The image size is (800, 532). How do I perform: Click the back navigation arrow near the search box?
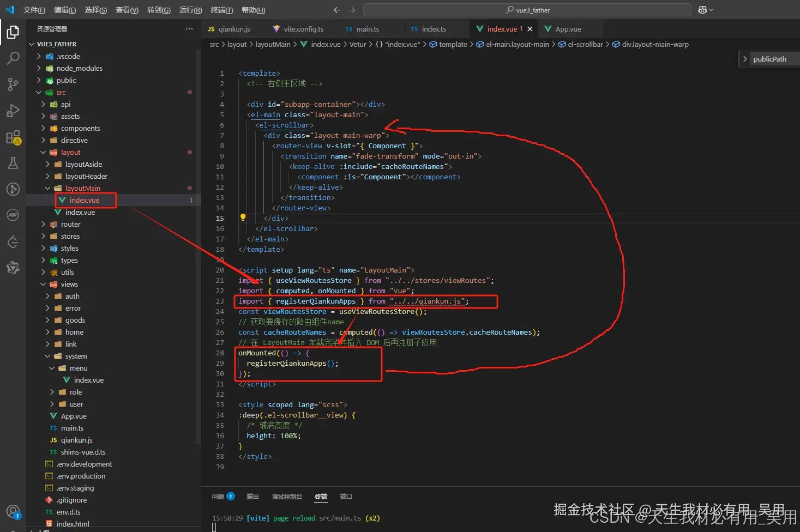(x=337, y=9)
